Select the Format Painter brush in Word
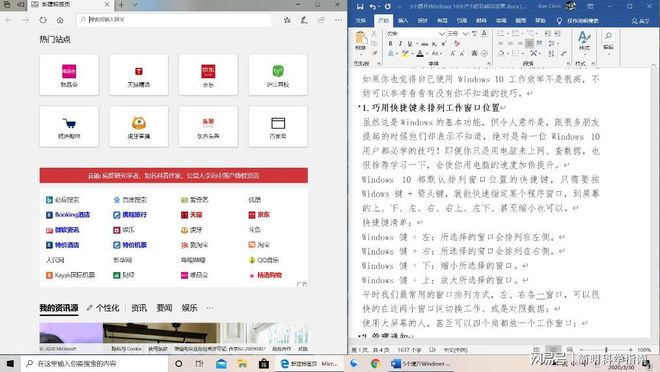 (x=374, y=53)
